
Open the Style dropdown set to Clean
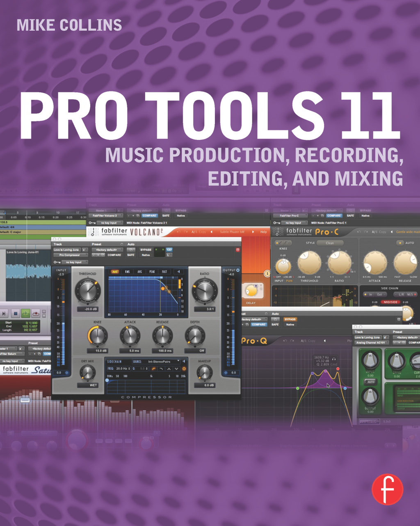click(329, 243)
